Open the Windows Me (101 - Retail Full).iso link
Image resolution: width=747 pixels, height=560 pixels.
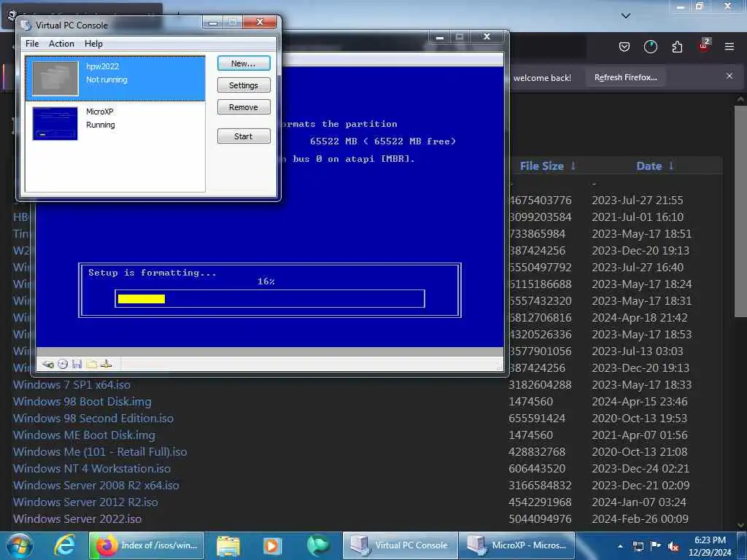[x=99, y=452]
